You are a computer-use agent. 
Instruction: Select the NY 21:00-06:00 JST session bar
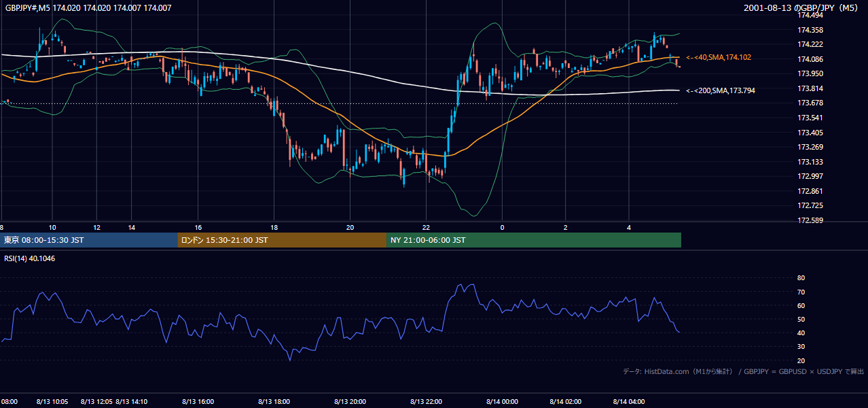[x=534, y=240]
